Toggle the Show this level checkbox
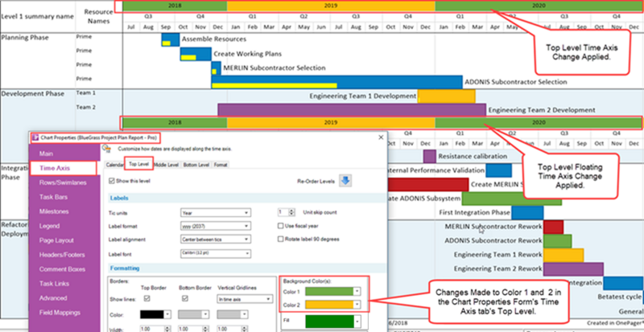644x332 pixels. tap(111, 181)
